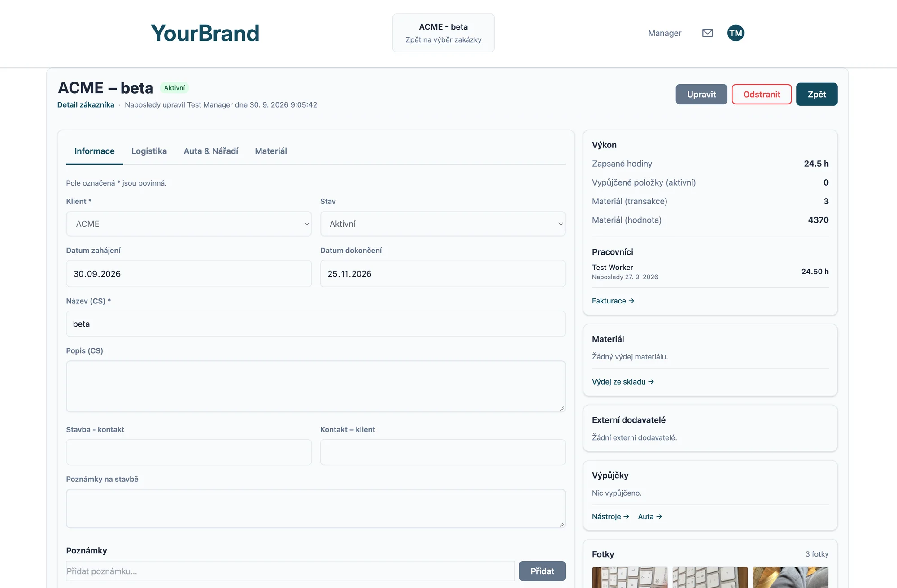This screenshot has height=588, width=897.
Task: Open the Výdej ze skladu link
Action: (623, 382)
